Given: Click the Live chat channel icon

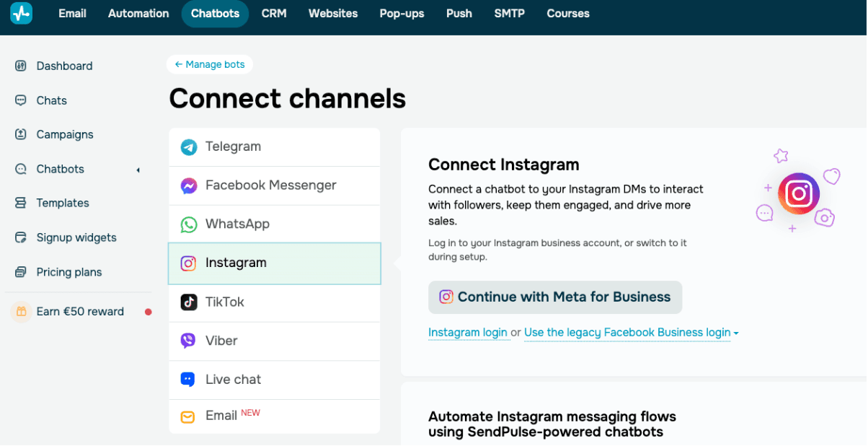Looking at the screenshot, I should click(x=189, y=380).
